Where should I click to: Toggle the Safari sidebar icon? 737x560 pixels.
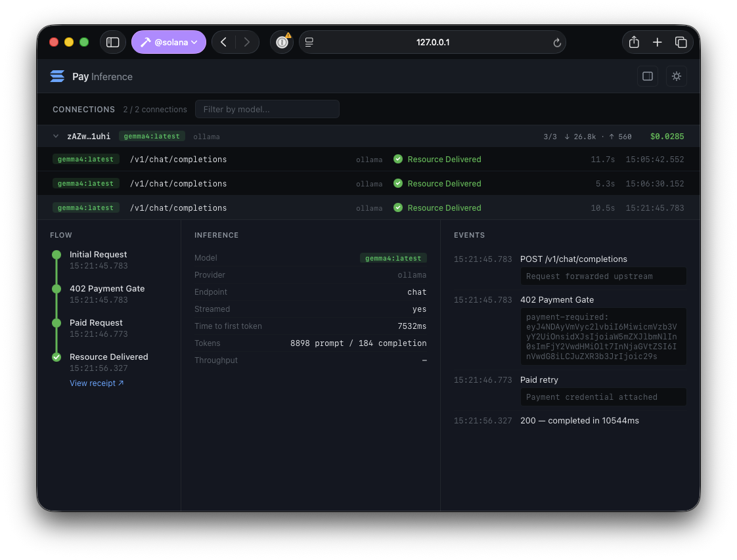[113, 42]
